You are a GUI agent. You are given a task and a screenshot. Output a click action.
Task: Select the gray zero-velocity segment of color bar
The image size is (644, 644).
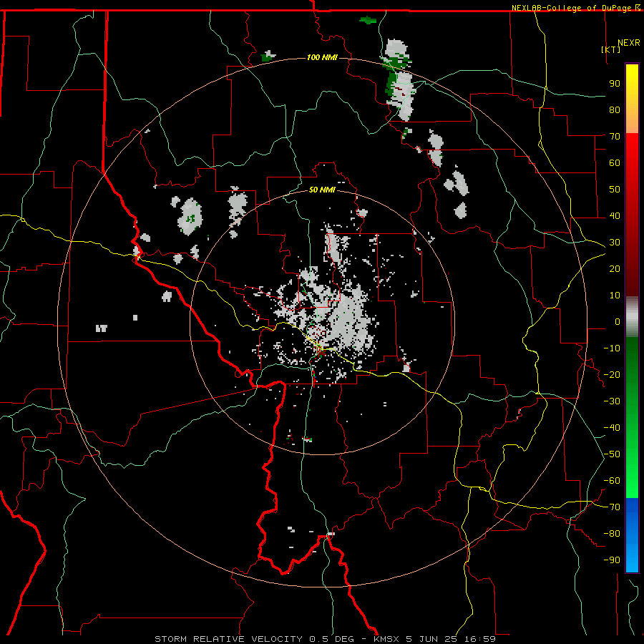(x=632, y=317)
